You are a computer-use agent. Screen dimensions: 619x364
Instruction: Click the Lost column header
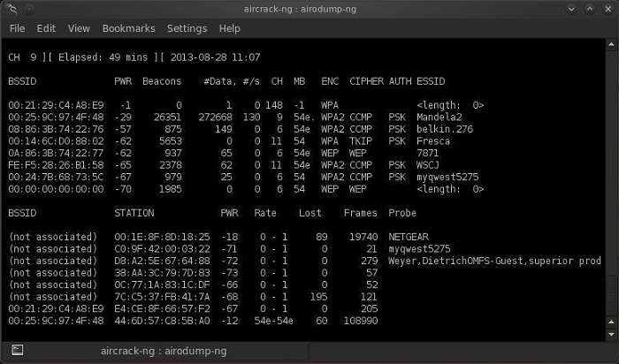click(x=309, y=213)
